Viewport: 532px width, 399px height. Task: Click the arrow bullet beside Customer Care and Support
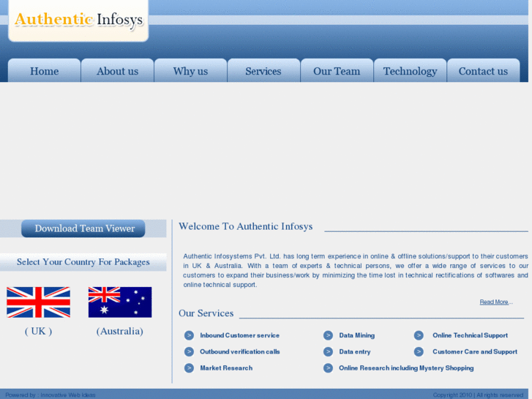pos(419,352)
